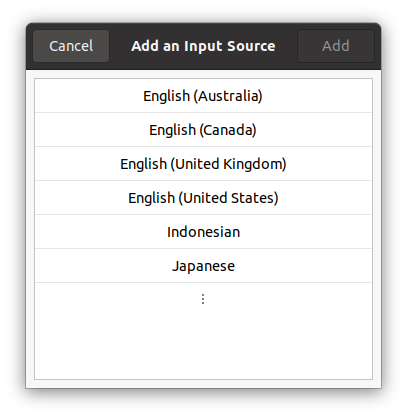The width and height of the screenshot is (407, 417).
Task: Click the three-dot more languages icon
Action: point(203,299)
